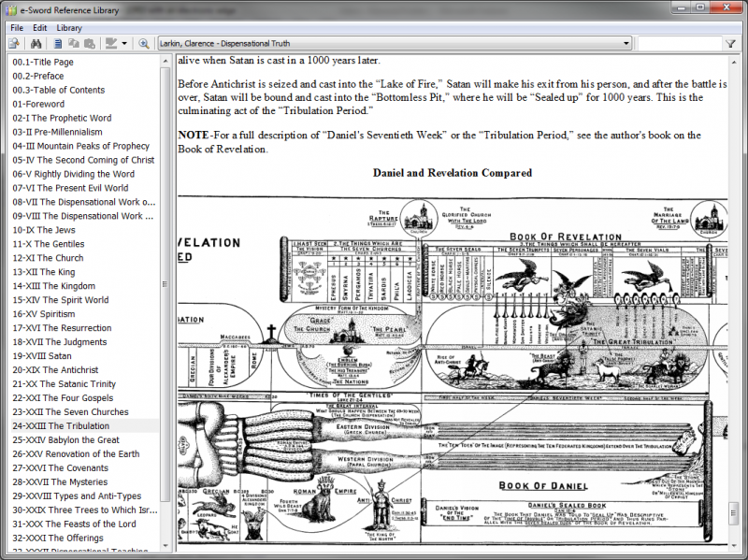Select the "01-Foreword" topic
The image size is (748, 560).
click(x=38, y=104)
